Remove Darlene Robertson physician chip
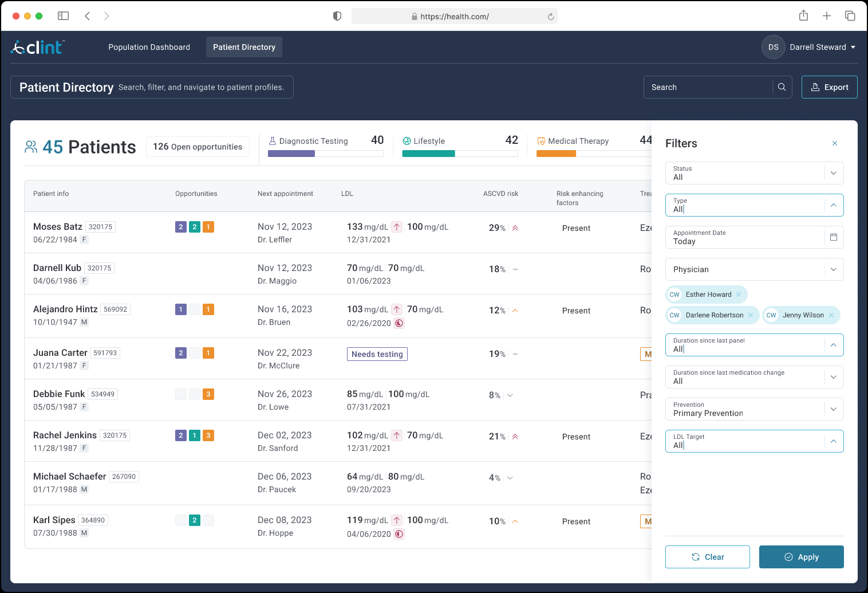The width and height of the screenshot is (868, 593). 751,315
